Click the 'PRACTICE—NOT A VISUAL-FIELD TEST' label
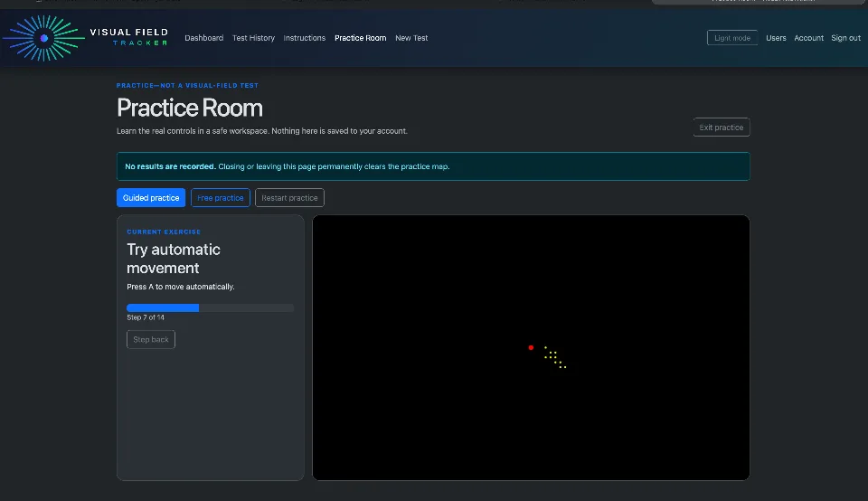Screen dimensions: 868x501 pyautogui.click(x=187, y=86)
